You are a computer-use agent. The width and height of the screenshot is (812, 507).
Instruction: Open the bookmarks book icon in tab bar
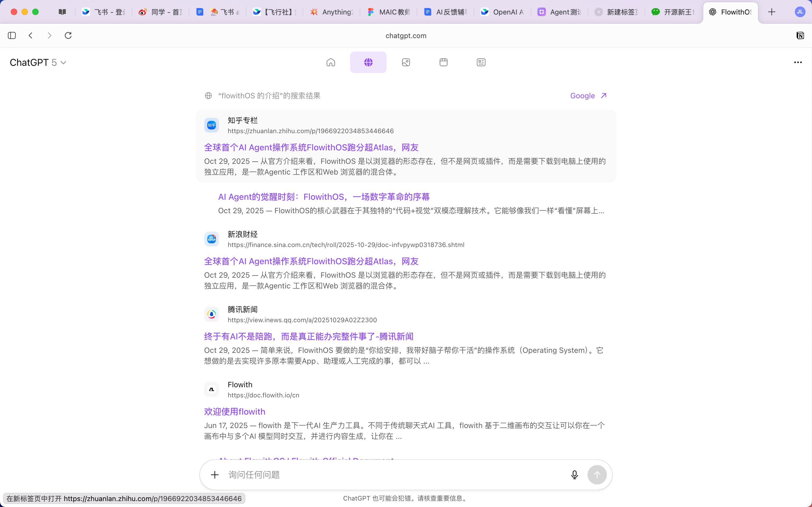[62, 12]
